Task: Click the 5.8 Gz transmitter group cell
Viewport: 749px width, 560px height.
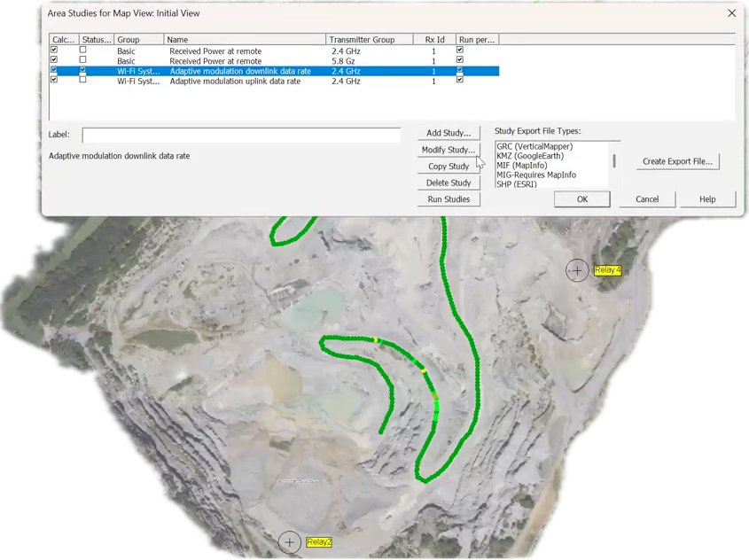Action: [x=343, y=61]
